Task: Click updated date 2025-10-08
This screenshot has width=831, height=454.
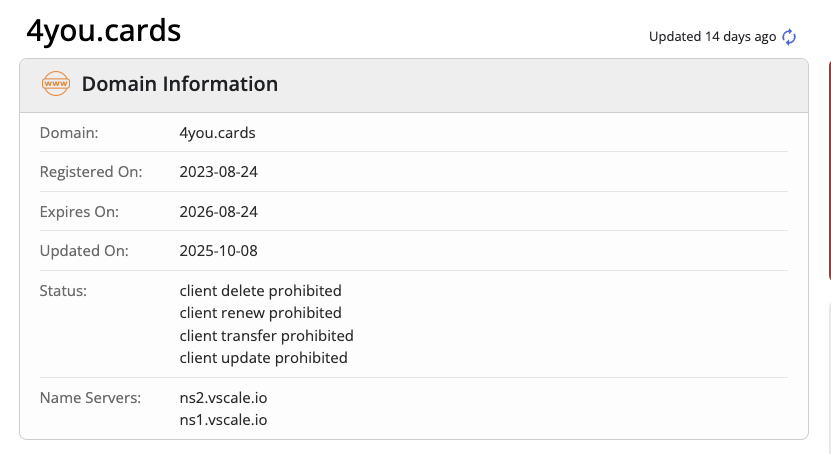Action: [x=219, y=251]
